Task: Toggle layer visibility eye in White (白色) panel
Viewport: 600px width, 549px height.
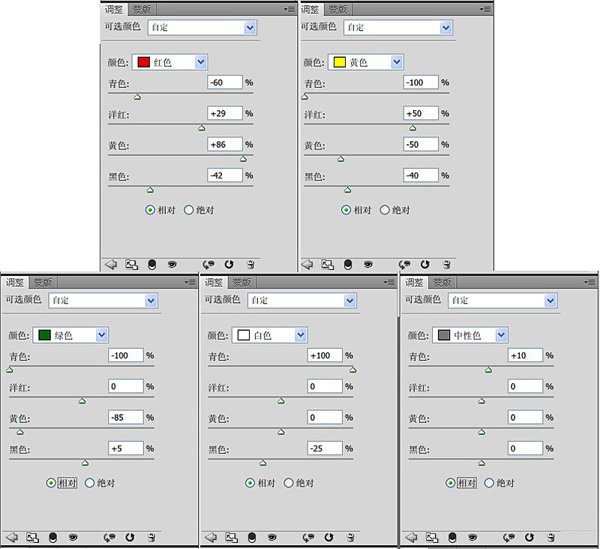Action: pos(272,538)
